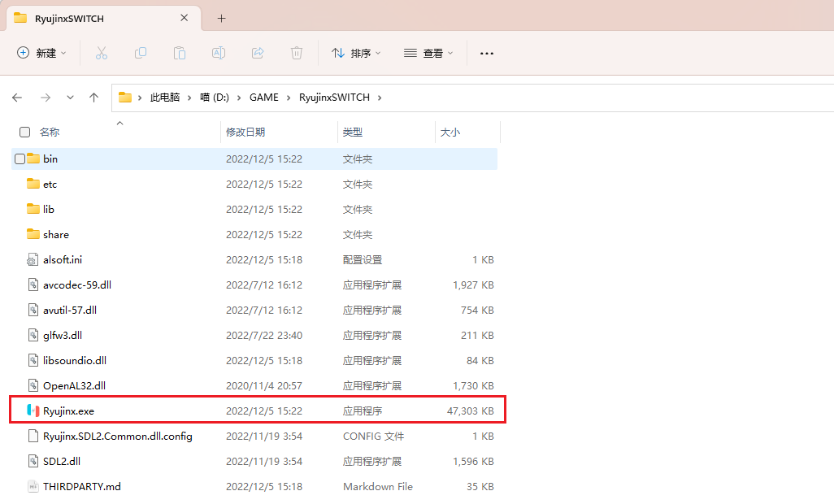The image size is (834, 504).
Task: Click the Cut scissors icon
Action: [101, 53]
